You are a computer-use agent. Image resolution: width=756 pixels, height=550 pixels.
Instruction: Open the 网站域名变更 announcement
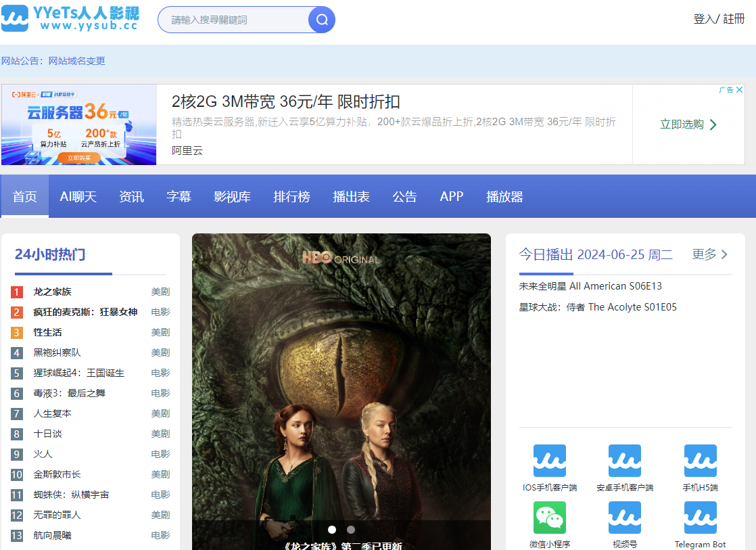click(76, 61)
